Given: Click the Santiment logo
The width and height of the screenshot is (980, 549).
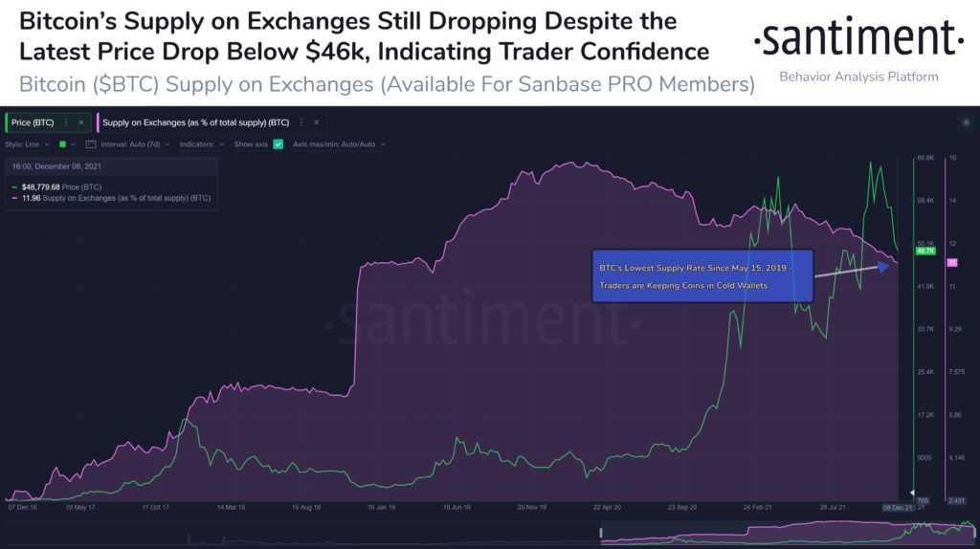Looking at the screenshot, I should pyautogui.click(x=857, y=40).
